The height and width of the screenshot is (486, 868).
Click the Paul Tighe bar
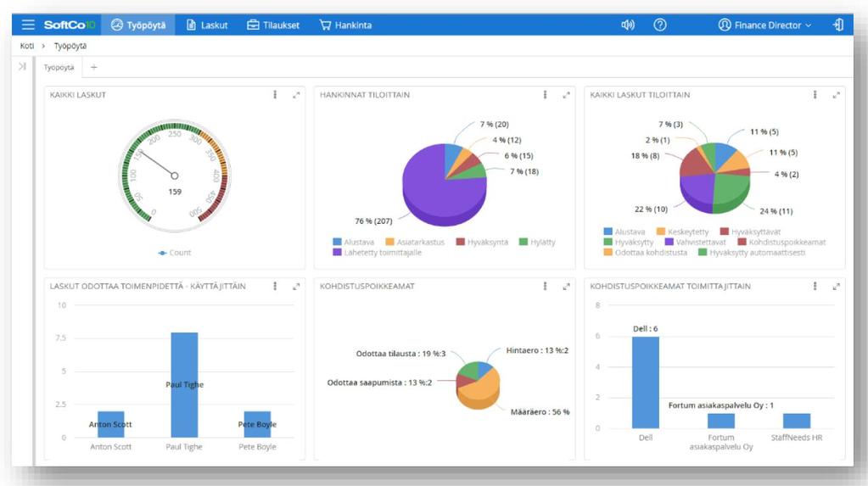pos(184,385)
